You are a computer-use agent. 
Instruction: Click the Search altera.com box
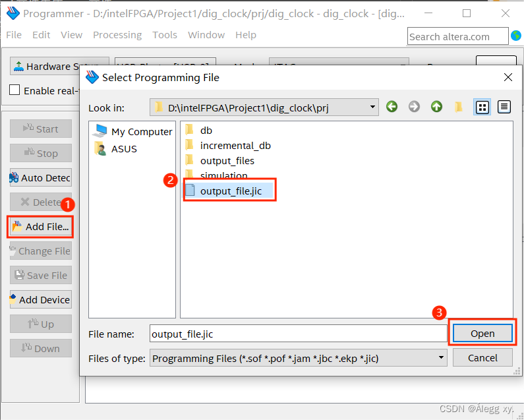click(457, 36)
